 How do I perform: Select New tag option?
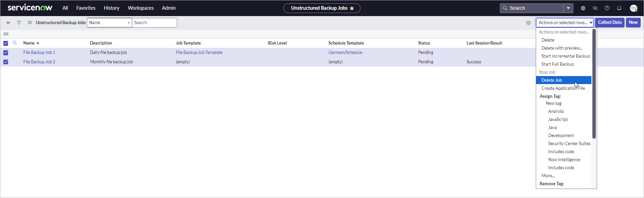pos(564,103)
